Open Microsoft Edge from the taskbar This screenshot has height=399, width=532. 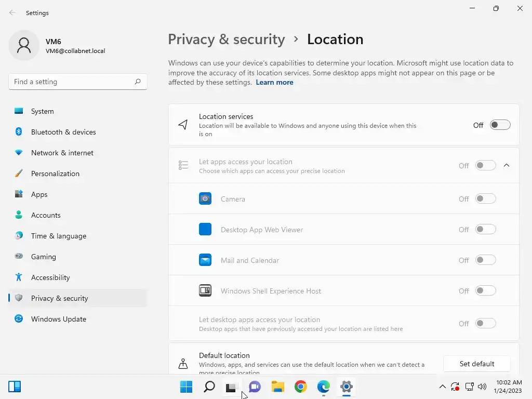click(x=324, y=387)
